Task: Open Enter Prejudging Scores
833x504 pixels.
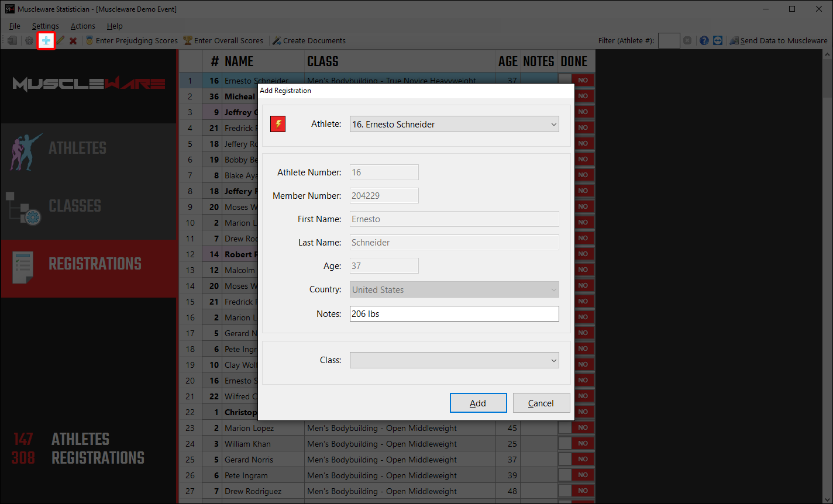Action: pos(132,40)
